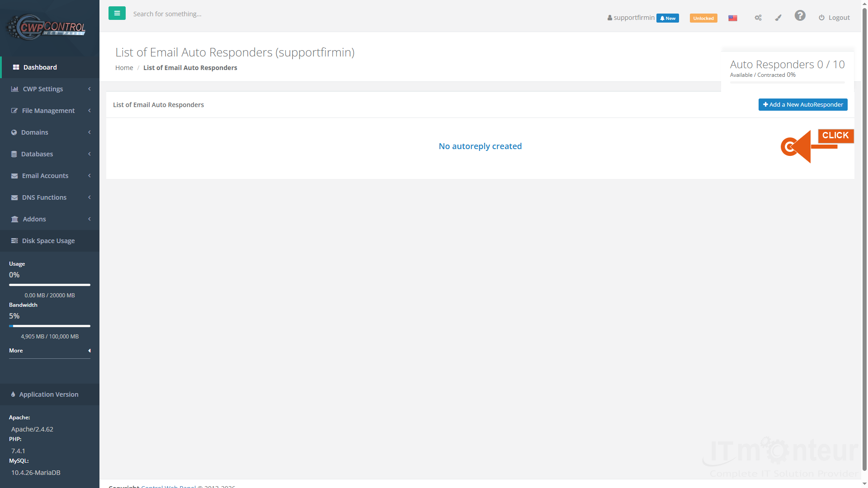Screen dimensions: 868x488
Task: Expand the Addons menu chevron
Action: pyautogui.click(x=90, y=219)
